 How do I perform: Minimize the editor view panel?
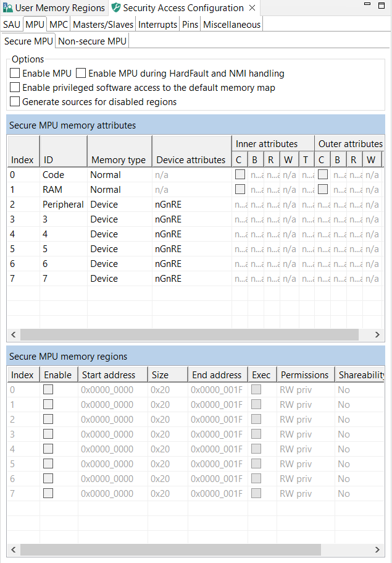click(367, 4)
